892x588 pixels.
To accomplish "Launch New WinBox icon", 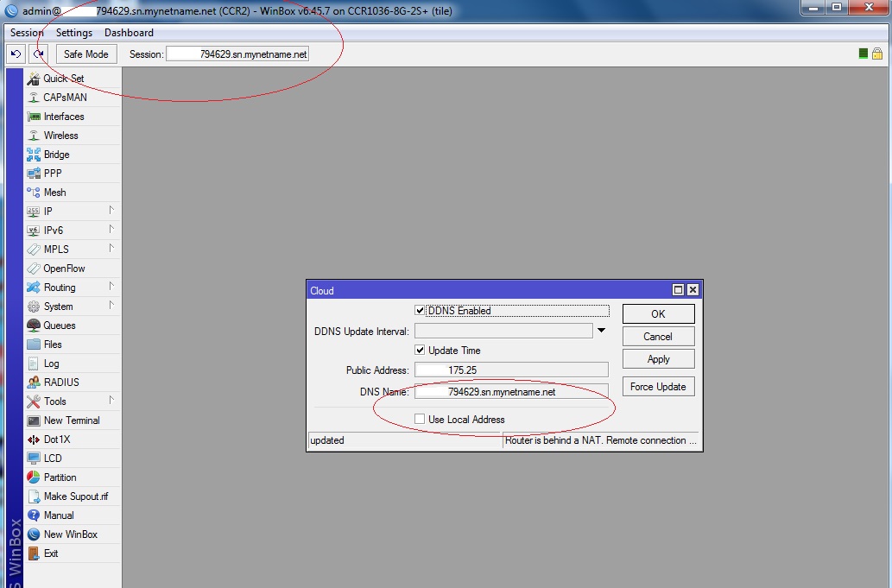I will [x=34, y=534].
